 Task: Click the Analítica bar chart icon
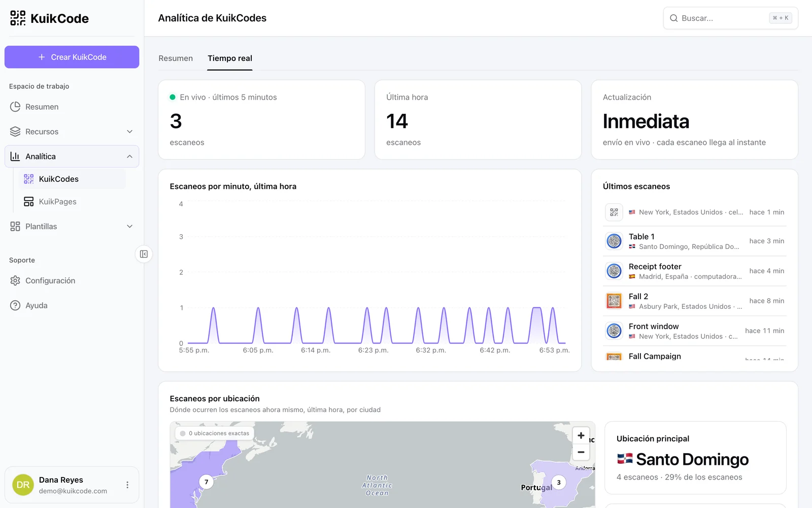click(x=15, y=156)
